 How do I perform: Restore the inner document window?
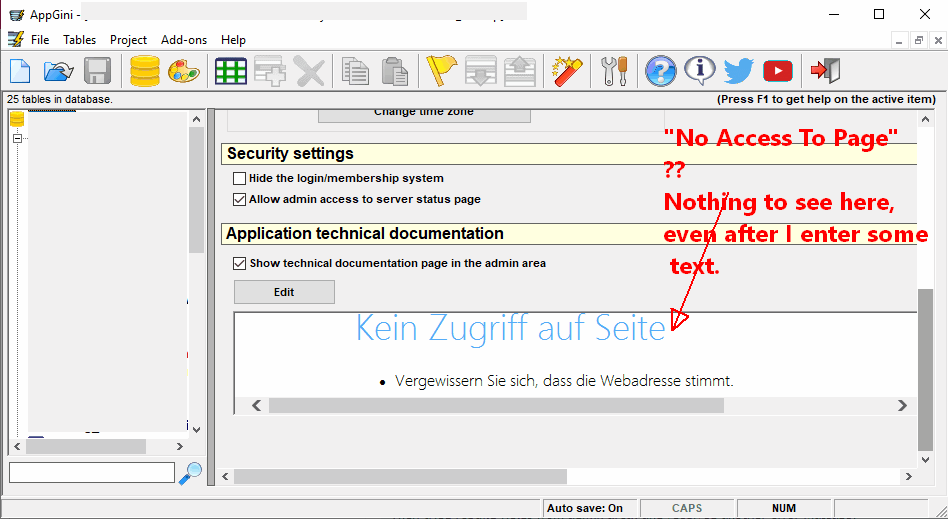pos(918,41)
